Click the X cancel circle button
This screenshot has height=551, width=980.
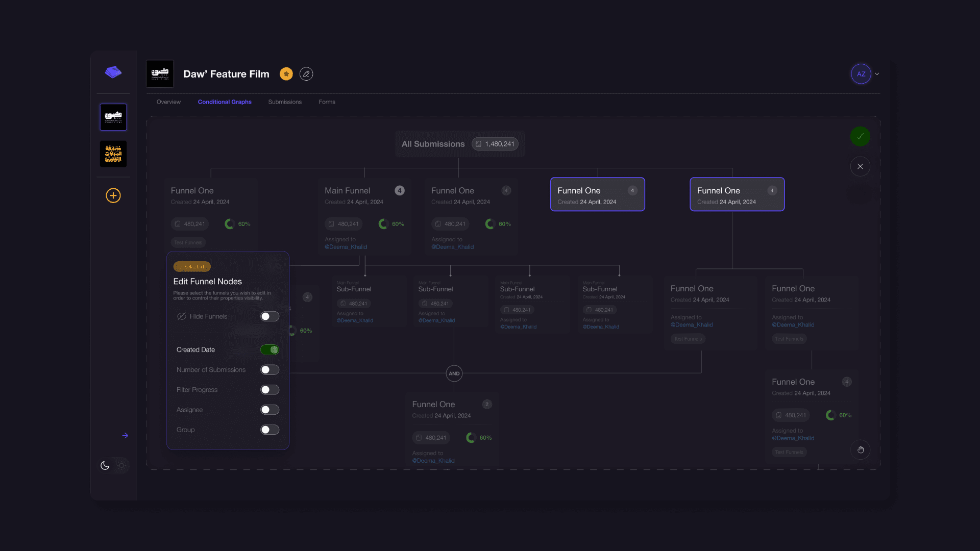(860, 166)
